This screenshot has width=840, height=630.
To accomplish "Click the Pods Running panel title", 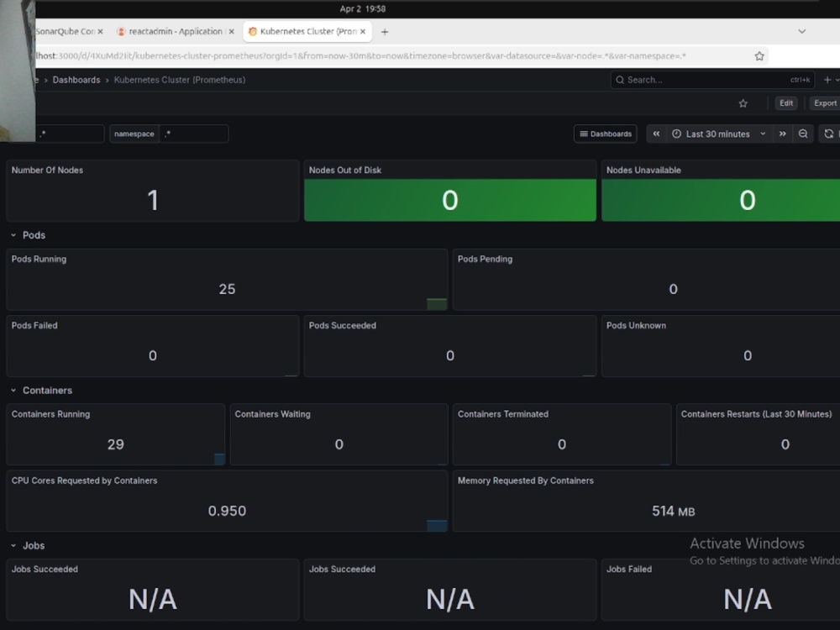I will (x=39, y=260).
